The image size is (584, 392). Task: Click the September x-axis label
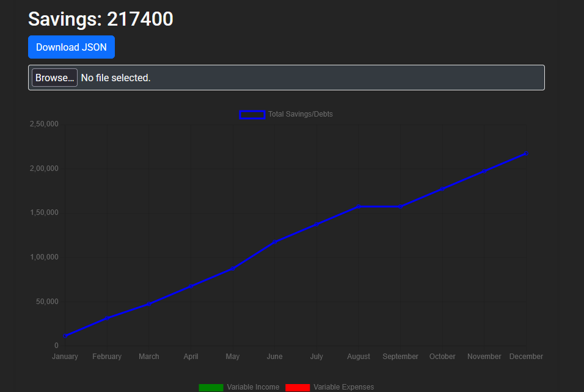[400, 357]
